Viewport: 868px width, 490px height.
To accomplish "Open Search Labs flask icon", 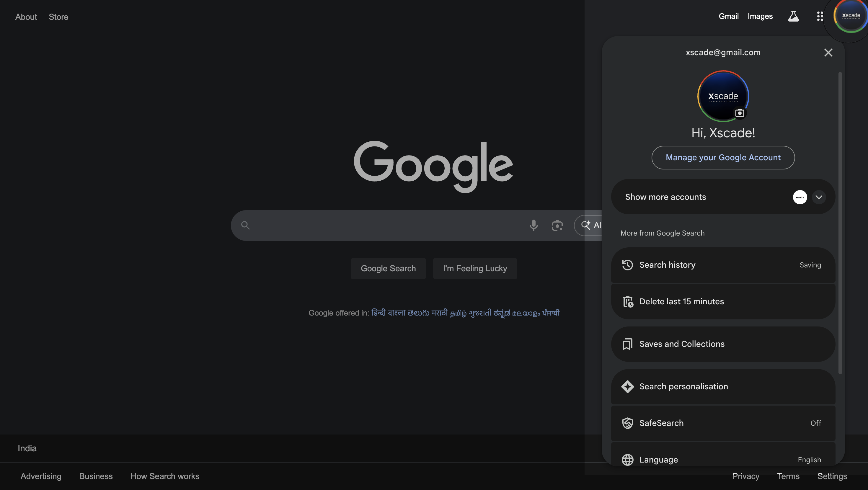I will pyautogui.click(x=794, y=16).
